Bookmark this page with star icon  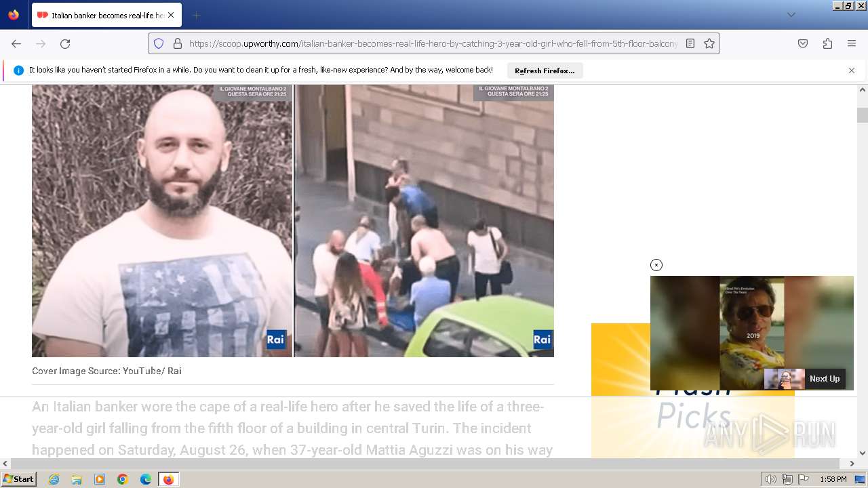[709, 43]
